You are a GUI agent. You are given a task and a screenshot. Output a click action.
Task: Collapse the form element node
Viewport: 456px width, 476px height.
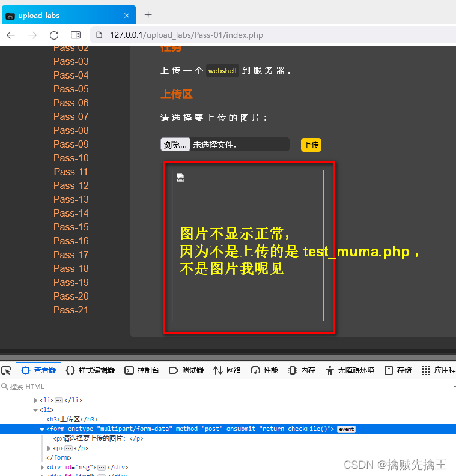pos(42,429)
